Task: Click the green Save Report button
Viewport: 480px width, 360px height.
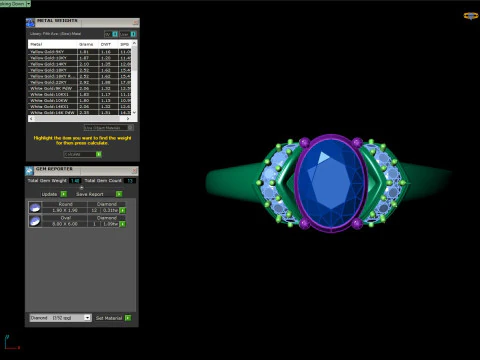Action: point(119,194)
